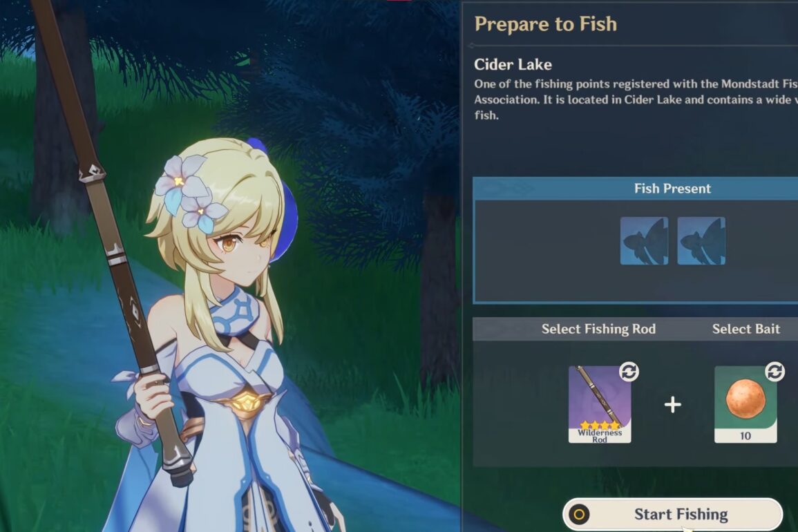
Task: Click the bait quantity number 10
Action: click(x=745, y=436)
